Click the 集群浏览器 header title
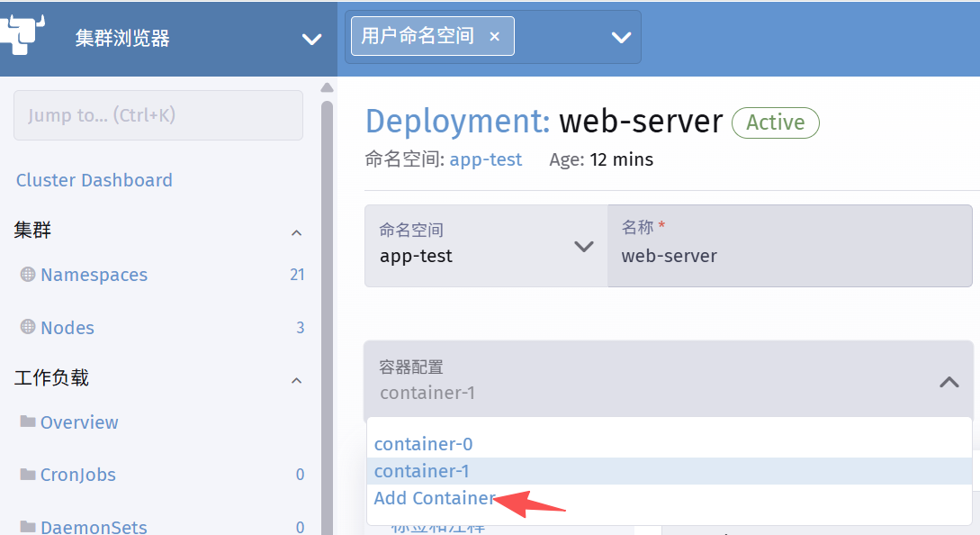Viewport: 980px width, 535px height. (122, 38)
